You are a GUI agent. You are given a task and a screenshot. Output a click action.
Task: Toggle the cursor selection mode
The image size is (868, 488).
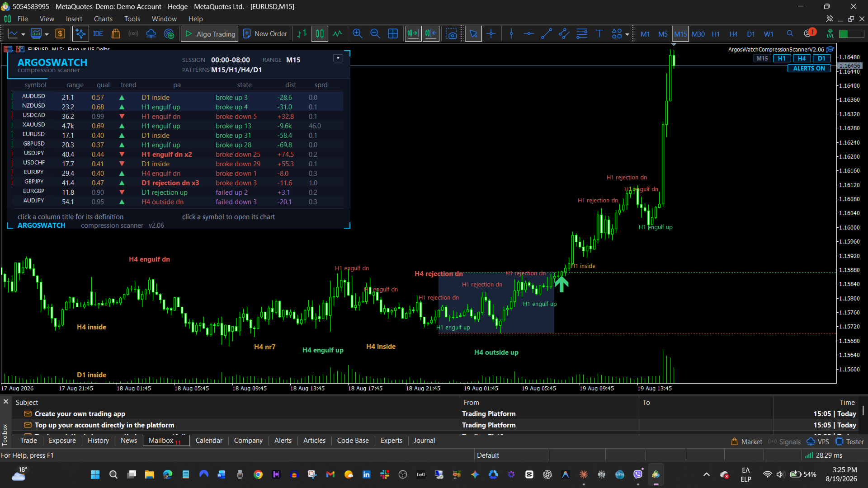pos(473,34)
